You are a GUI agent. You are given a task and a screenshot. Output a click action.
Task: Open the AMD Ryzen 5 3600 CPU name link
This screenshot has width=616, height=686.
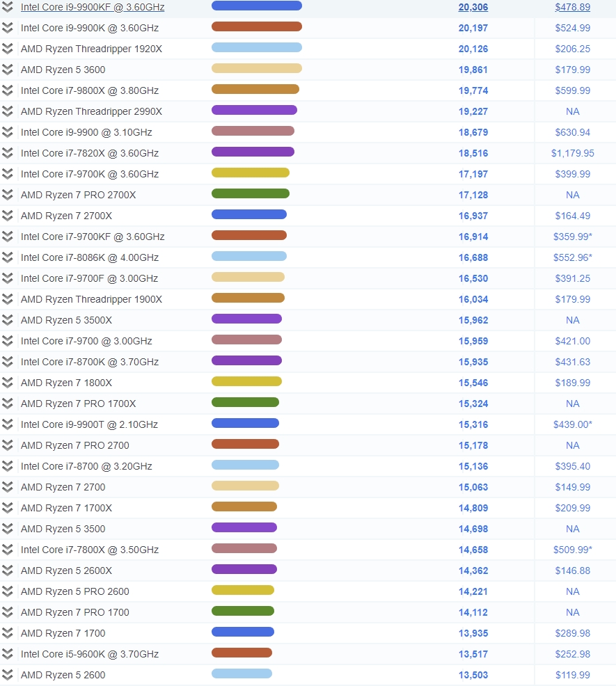click(x=63, y=70)
